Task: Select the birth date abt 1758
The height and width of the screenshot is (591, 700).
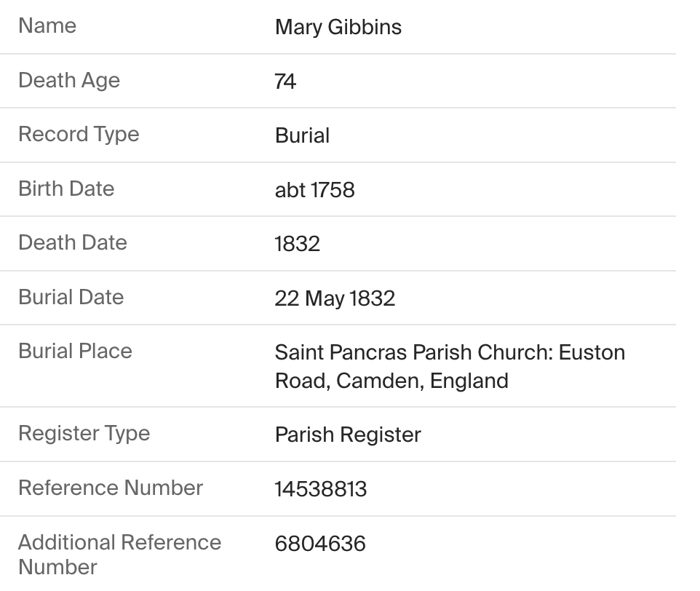Action: click(x=315, y=190)
